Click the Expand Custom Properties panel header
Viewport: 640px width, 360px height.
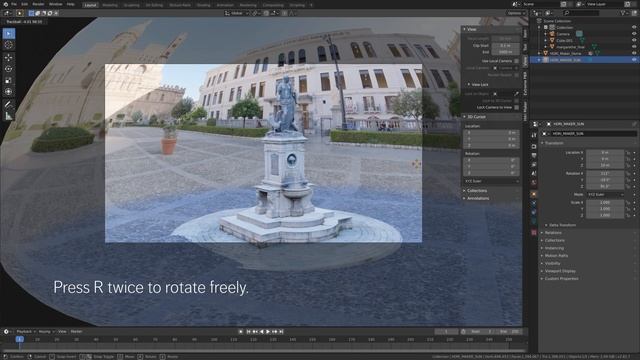[562, 279]
